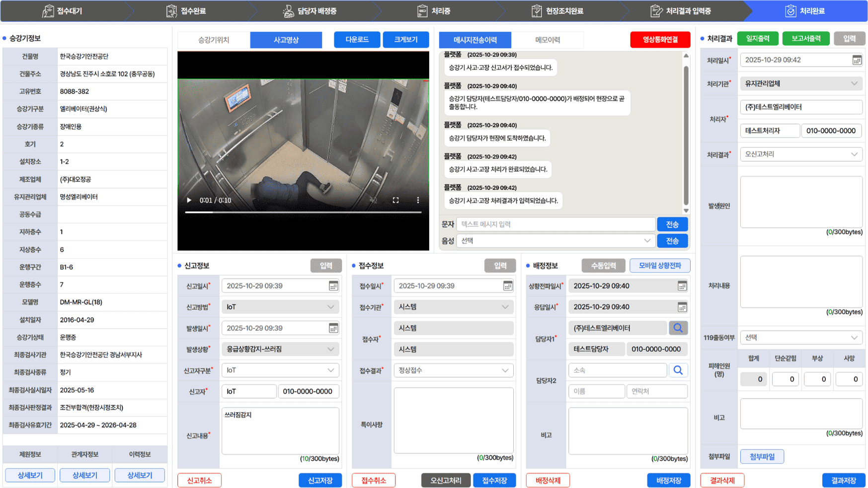868x488 pixels.
Task: Click the 텍스트 메시지 입력 field
Action: tap(556, 224)
